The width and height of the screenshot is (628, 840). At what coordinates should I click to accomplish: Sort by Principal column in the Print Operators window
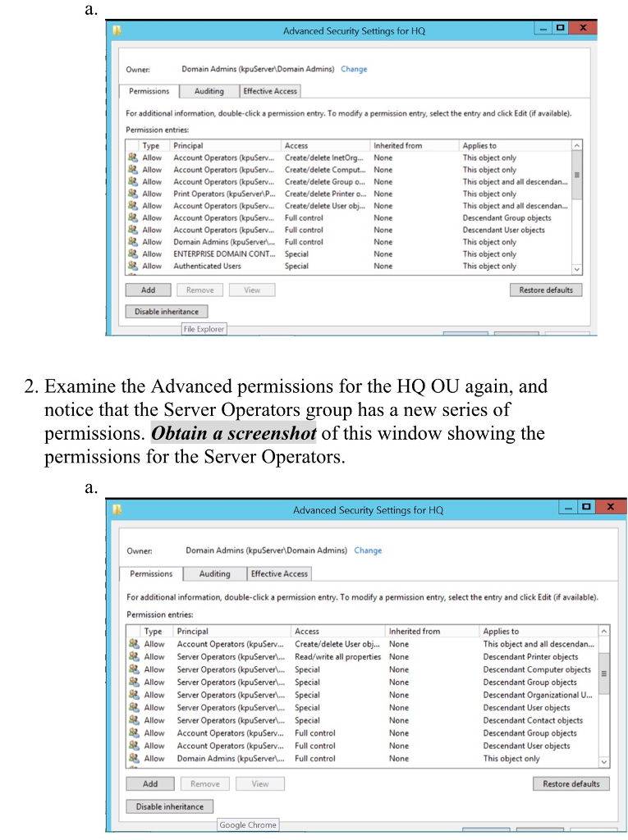(x=225, y=145)
